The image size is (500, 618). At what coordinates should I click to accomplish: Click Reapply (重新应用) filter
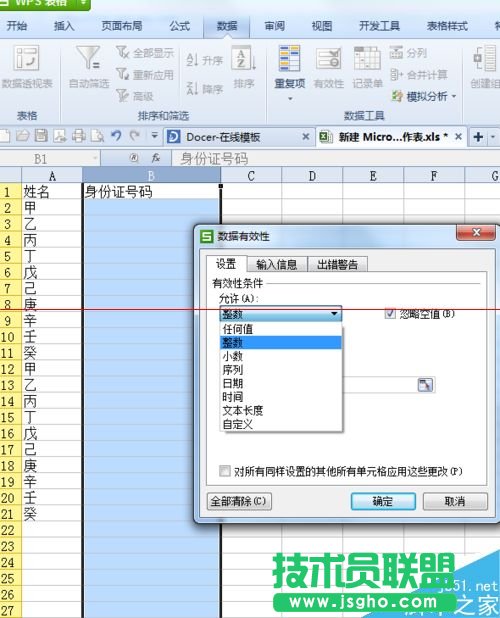145,74
